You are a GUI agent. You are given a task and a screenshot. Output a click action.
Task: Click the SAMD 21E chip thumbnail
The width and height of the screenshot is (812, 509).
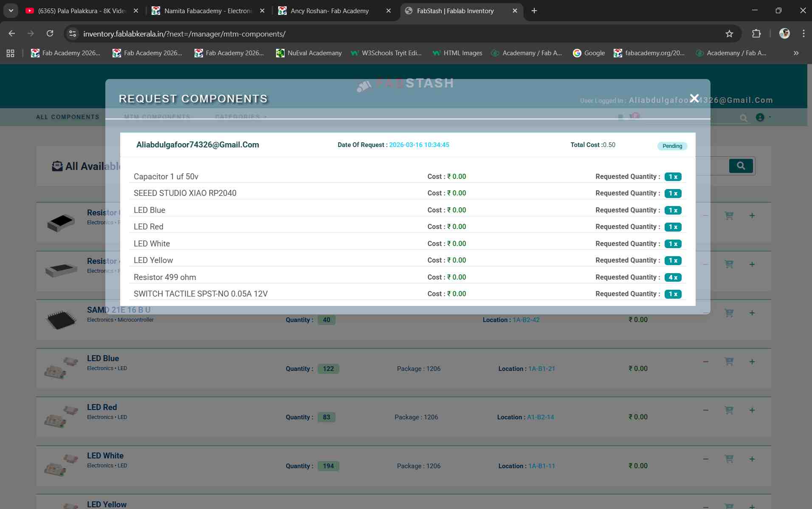coord(62,320)
